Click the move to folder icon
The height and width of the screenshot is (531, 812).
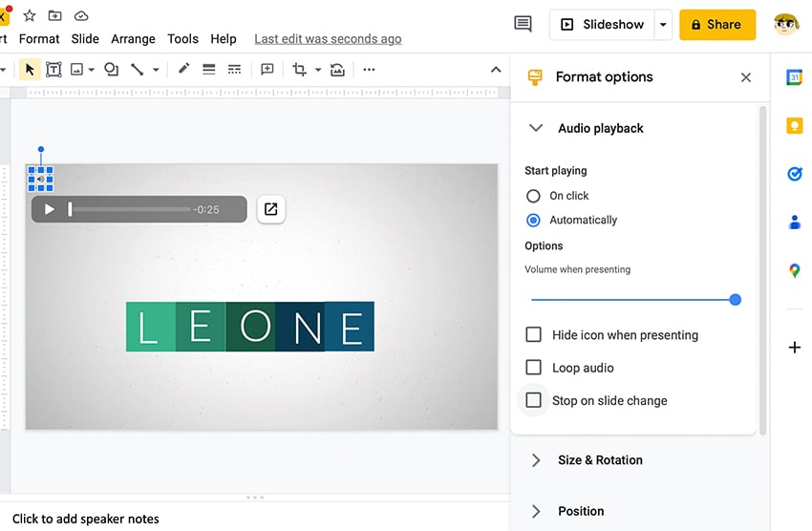55,15
